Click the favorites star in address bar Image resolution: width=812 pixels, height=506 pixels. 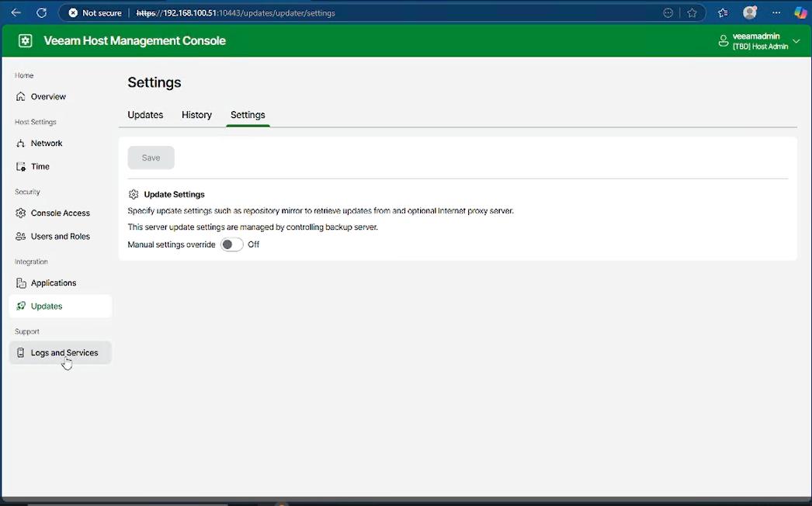(x=692, y=13)
